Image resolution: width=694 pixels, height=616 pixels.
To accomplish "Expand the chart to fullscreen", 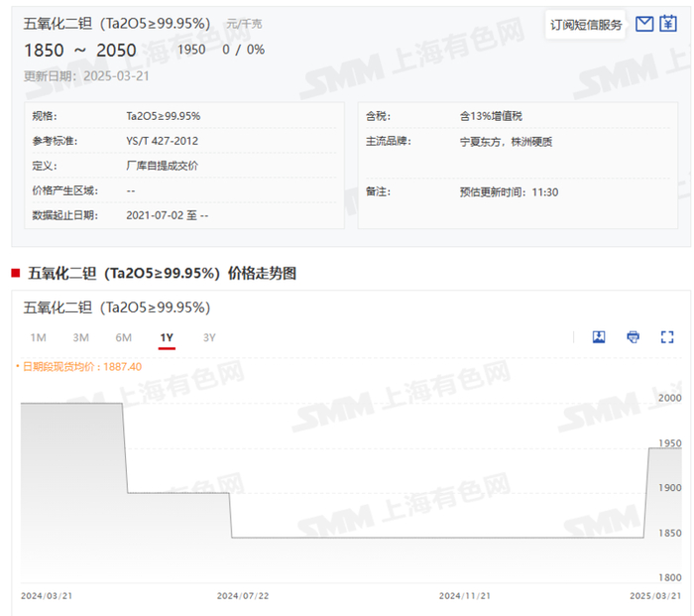I will pos(667,337).
